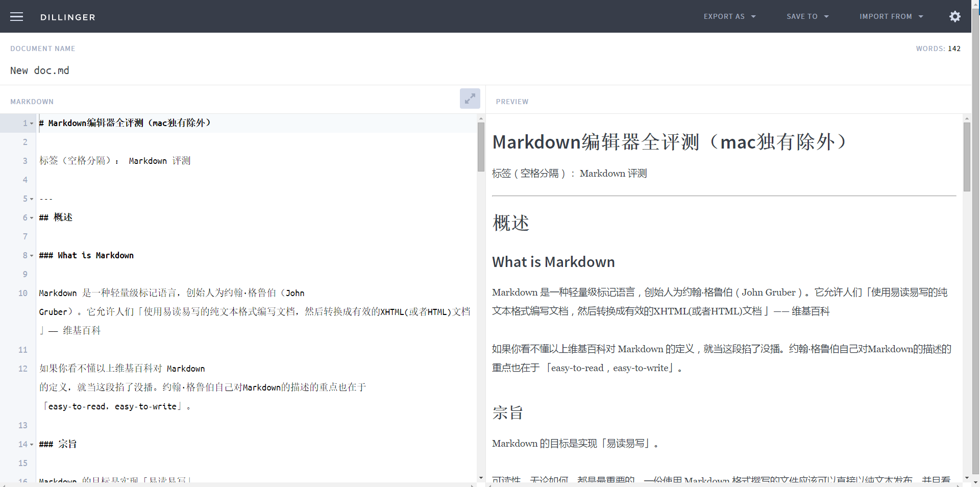Click the DOCUMENT NAME label
980x487 pixels.
43,48
